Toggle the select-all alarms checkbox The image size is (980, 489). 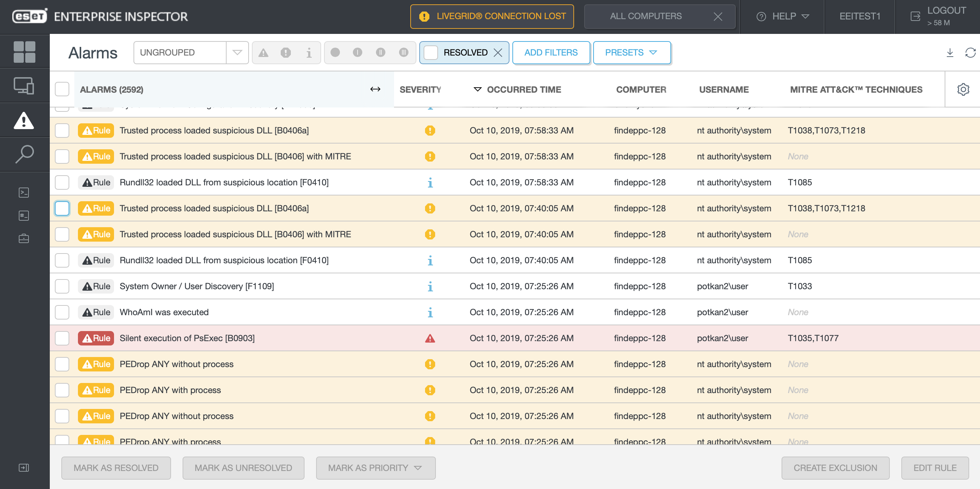pyautogui.click(x=62, y=89)
